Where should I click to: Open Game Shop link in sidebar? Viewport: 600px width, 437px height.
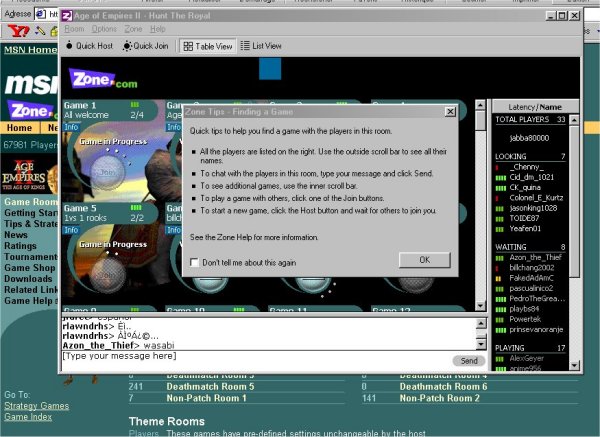30,268
